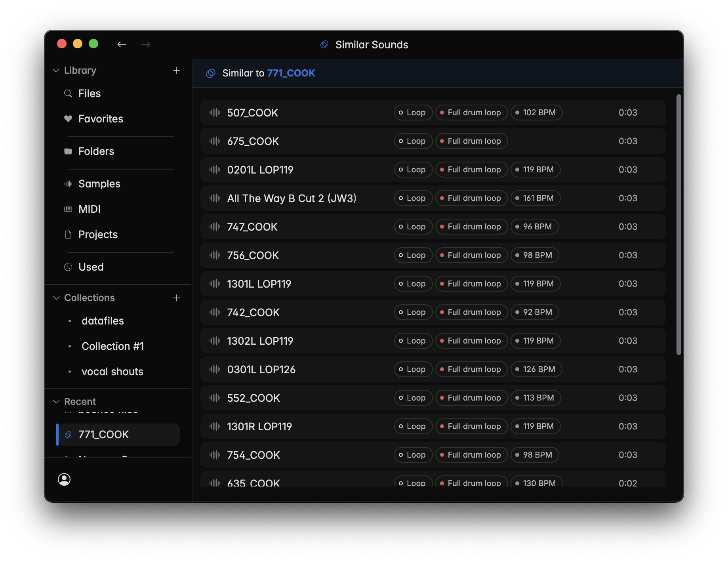Viewport: 728px width, 561px height.
Task: Open the user account profile icon
Action: (x=64, y=479)
